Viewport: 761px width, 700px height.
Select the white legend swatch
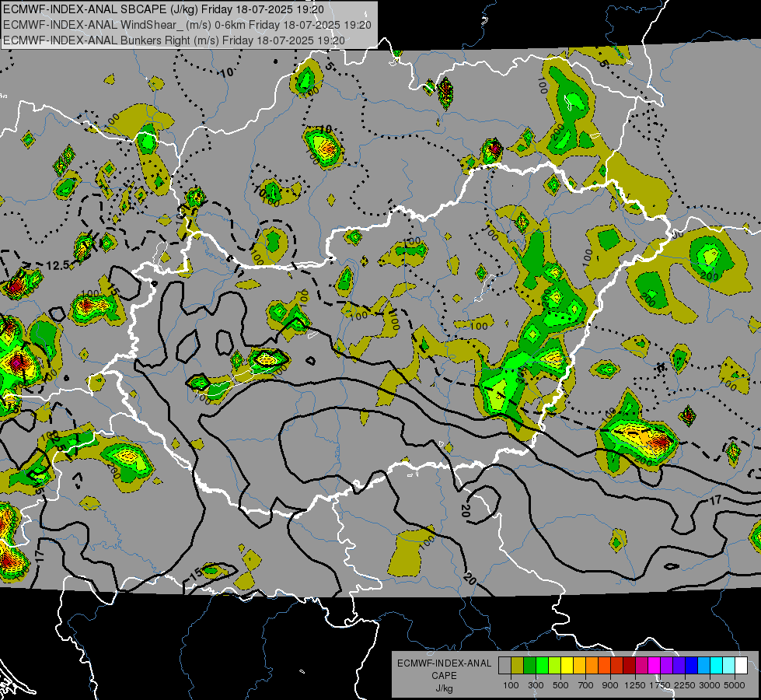point(741,666)
